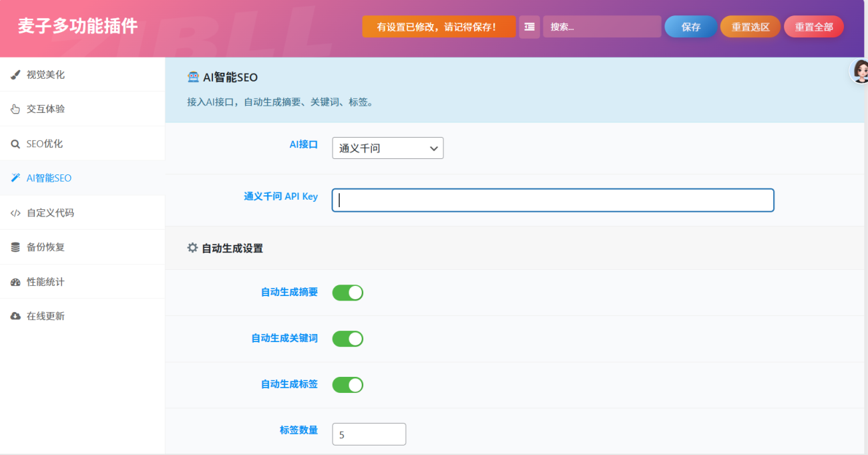Turn off the 自动生成关键词 toggle
868x455 pixels.
point(347,339)
